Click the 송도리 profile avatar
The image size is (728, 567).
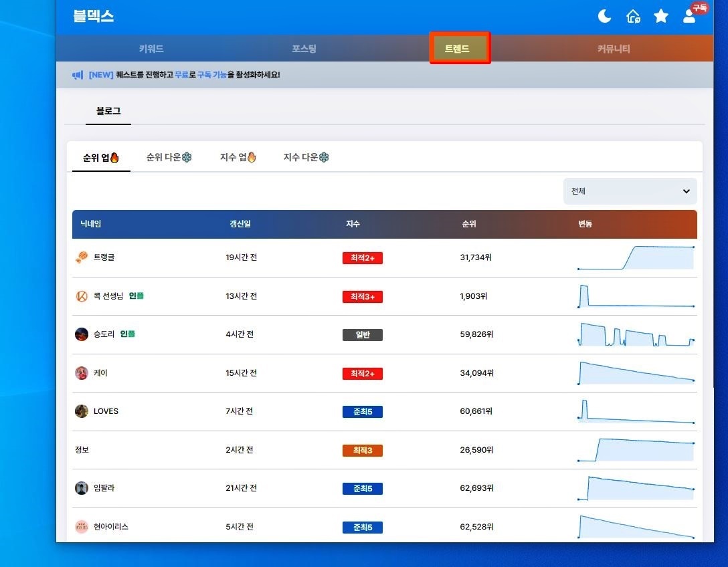point(82,334)
